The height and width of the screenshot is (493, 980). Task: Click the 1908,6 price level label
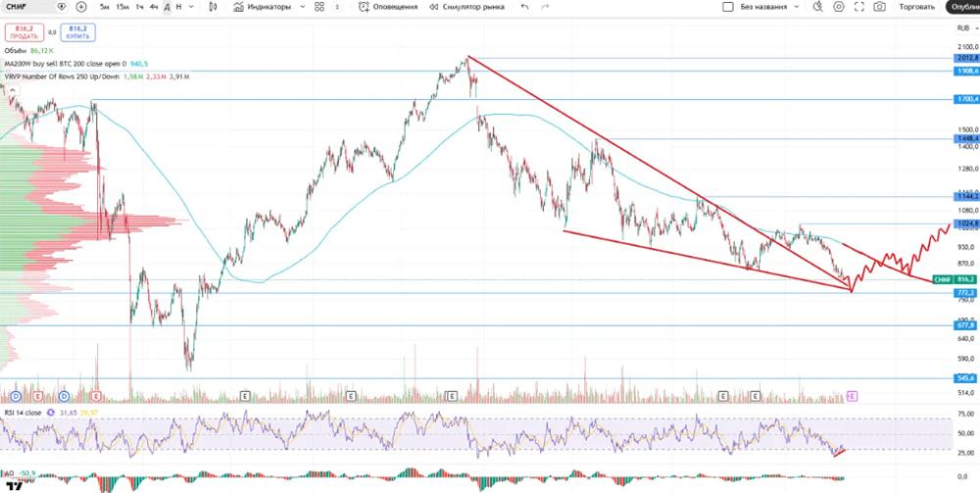pyautogui.click(x=966, y=72)
